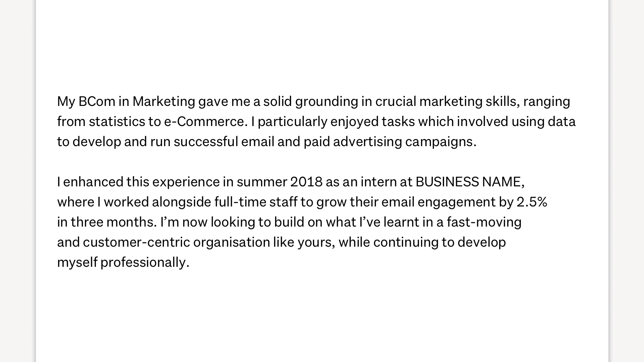
Task: Click the word intern
Action: pyautogui.click(x=378, y=182)
